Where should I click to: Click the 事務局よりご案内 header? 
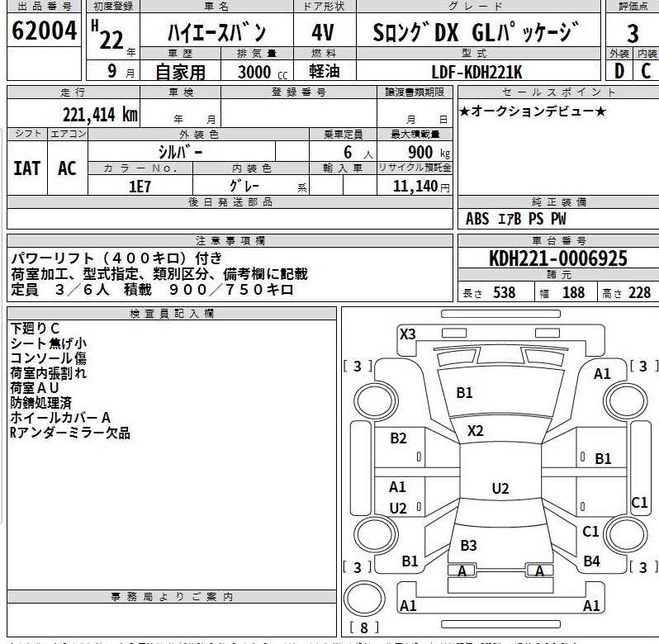point(172,597)
